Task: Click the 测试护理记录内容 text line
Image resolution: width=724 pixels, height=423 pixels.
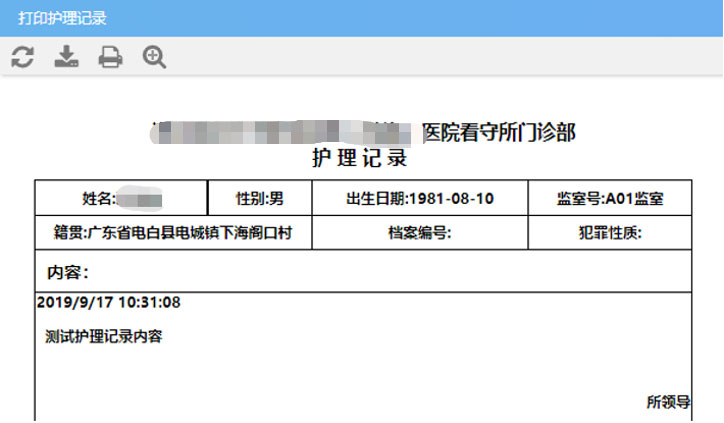Action: click(x=103, y=336)
